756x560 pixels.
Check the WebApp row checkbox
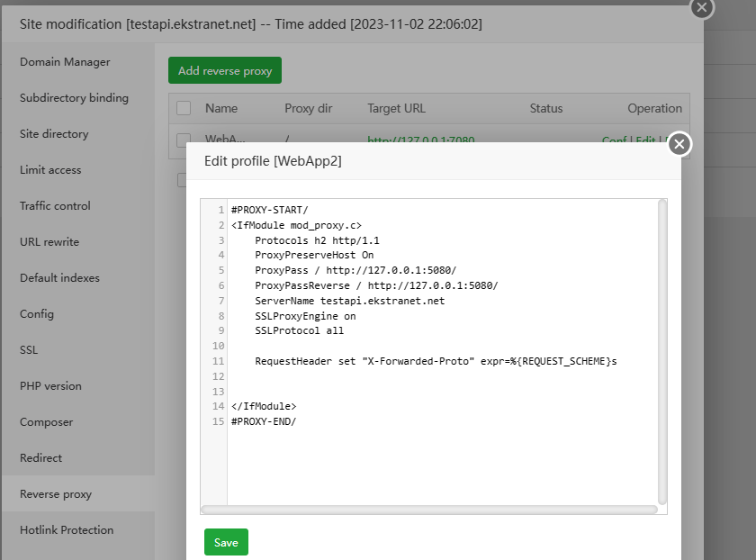tap(184, 140)
